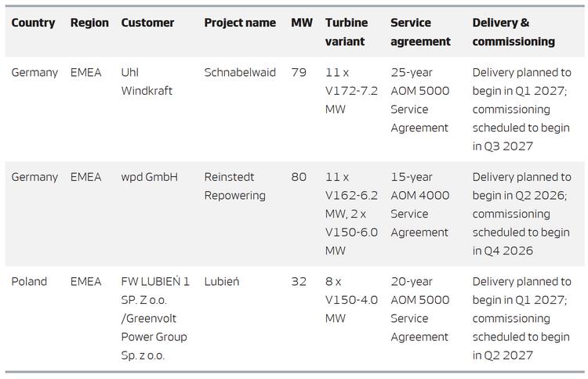Click the Schnabelwaid project name cell
The image size is (588, 379).
240,73
